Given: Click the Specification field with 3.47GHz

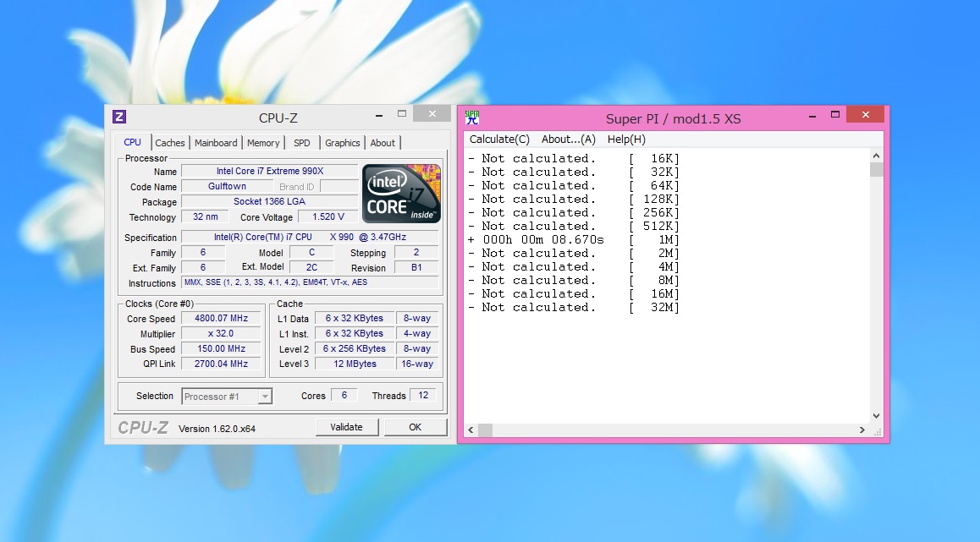Looking at the screenshot, I should [x=310, y=238].
